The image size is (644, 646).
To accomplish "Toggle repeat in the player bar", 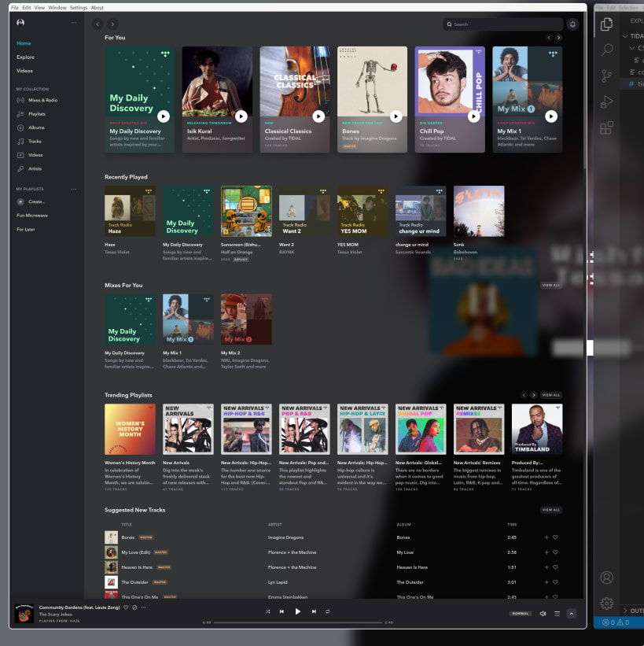I will click(328, 611).
